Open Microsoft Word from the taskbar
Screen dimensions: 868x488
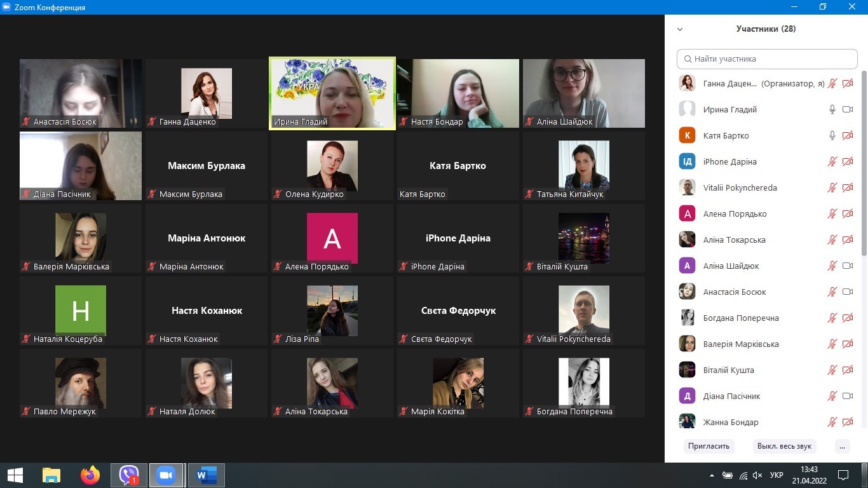click(206, 475)
